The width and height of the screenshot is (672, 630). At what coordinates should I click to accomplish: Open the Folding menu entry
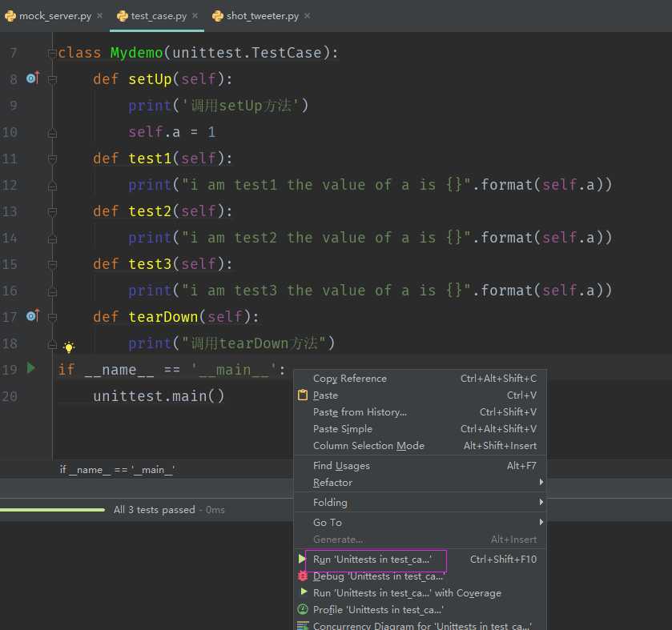(420, 502)
